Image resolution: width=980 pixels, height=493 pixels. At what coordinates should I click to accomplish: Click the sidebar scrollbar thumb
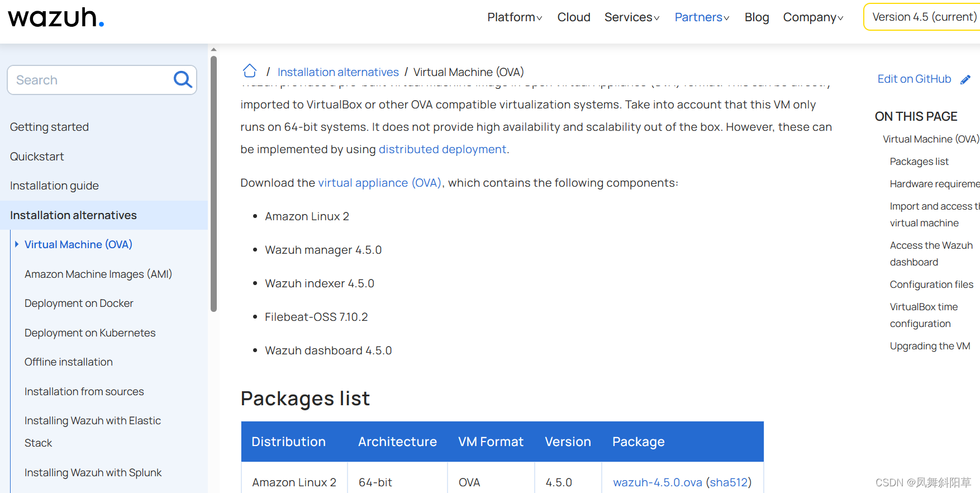pyautogui.click(x=213, y=183)
